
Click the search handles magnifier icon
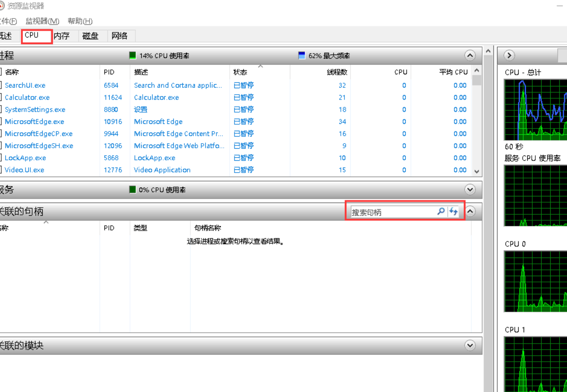click(x=441, y=211)
